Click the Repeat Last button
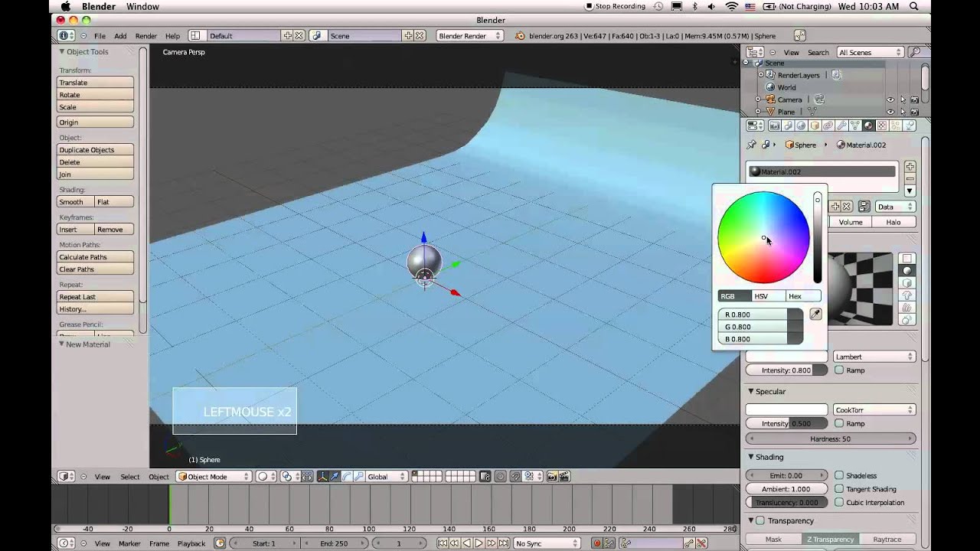This screenshot has width=980, height=551. [x=96, y=297]
